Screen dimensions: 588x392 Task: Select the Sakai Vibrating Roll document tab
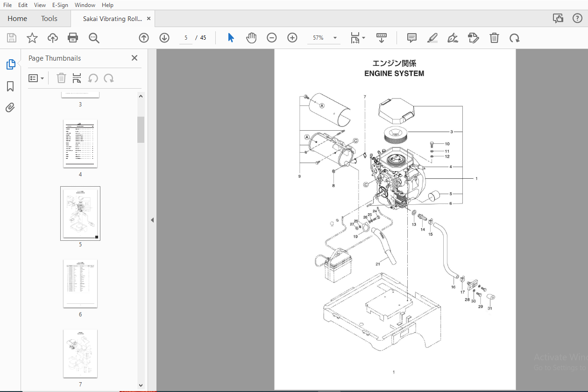click(112, 19)
